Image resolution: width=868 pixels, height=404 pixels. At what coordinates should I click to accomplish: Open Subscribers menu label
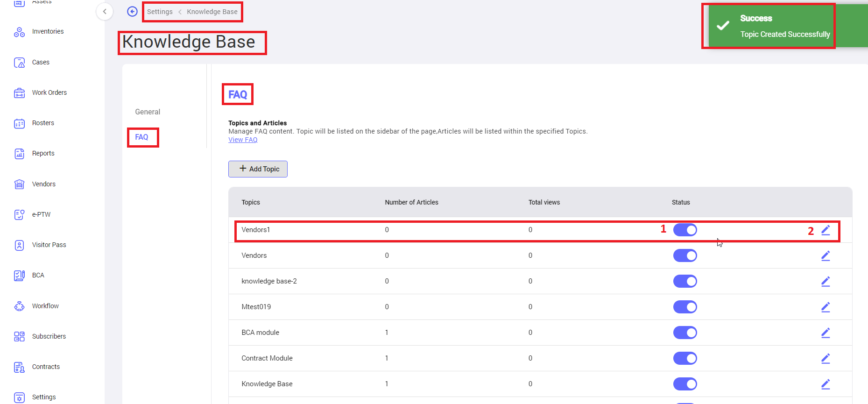(49, 337)
